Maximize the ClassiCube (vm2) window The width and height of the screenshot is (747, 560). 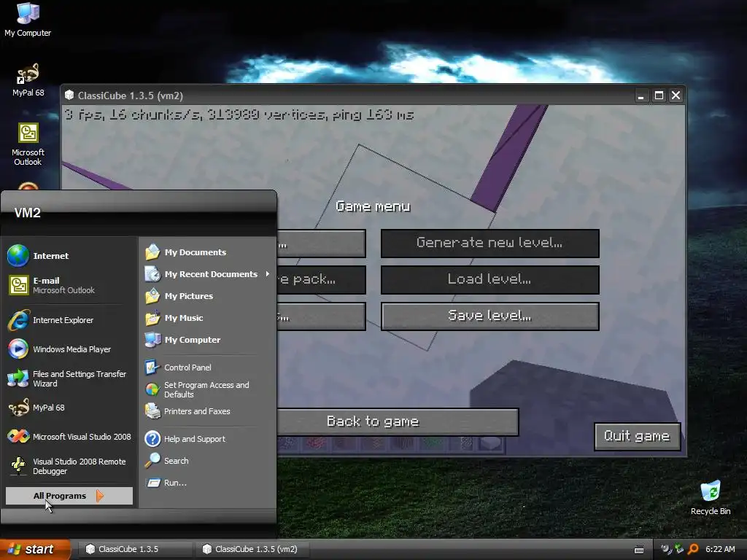coord(659,96)
